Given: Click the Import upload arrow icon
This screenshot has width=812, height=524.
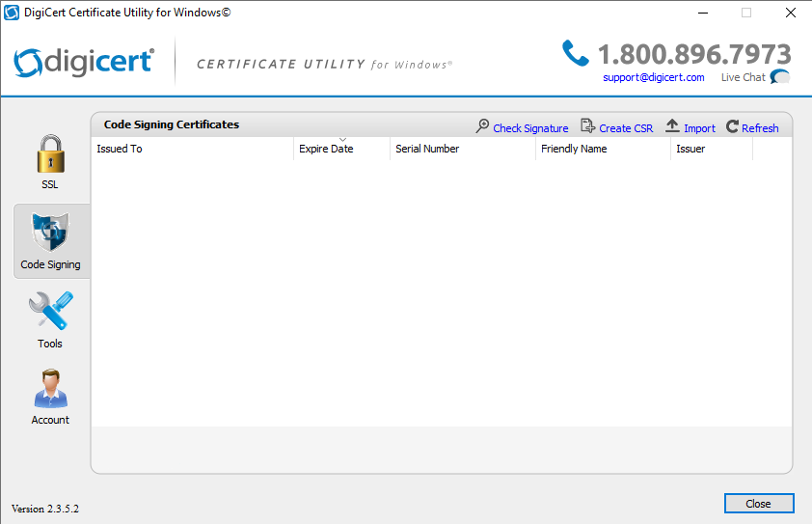Looking at the screenshot, I should pyautogui.click(x=672, y=126).
